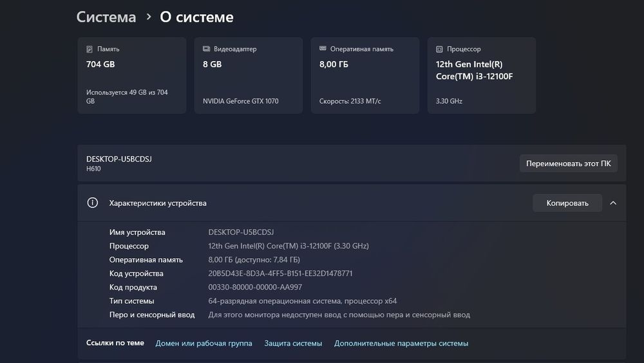
Task: Click the H610 model text
Action: (93, 169)
